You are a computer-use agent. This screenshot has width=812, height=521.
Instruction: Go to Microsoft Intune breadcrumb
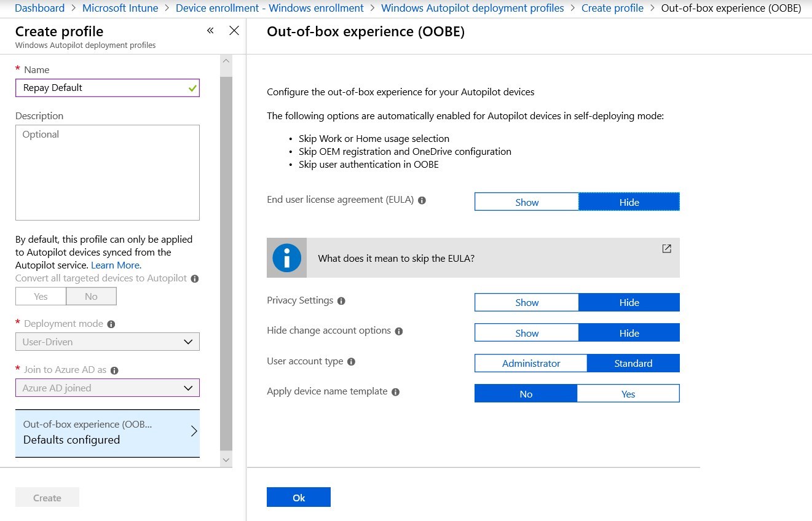pyautogui.click(x=120, y=8)
